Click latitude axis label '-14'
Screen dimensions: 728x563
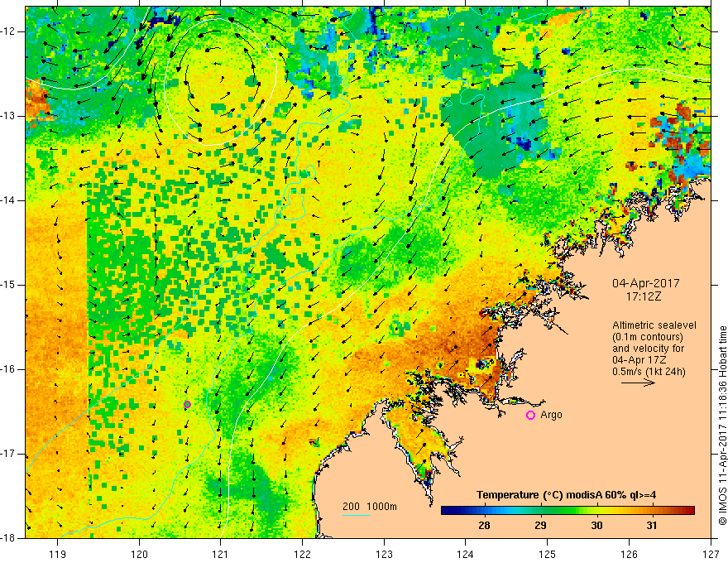[x=8, y=200]
